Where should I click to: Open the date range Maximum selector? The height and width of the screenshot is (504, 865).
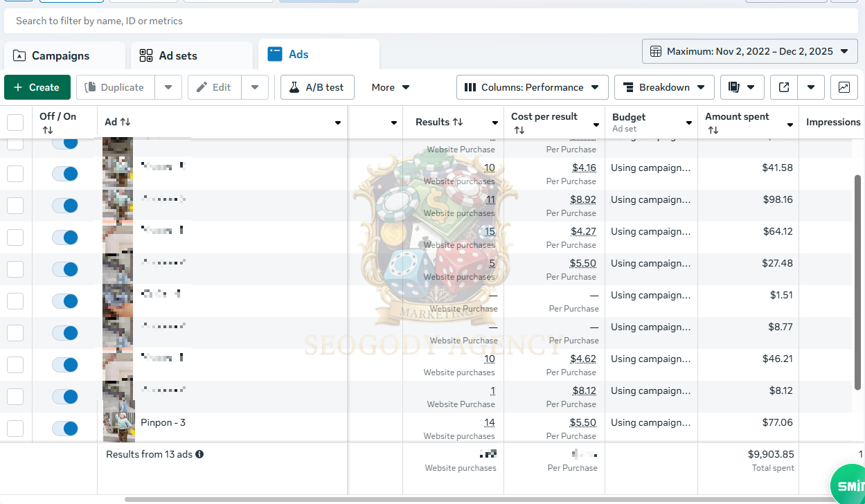750,51
